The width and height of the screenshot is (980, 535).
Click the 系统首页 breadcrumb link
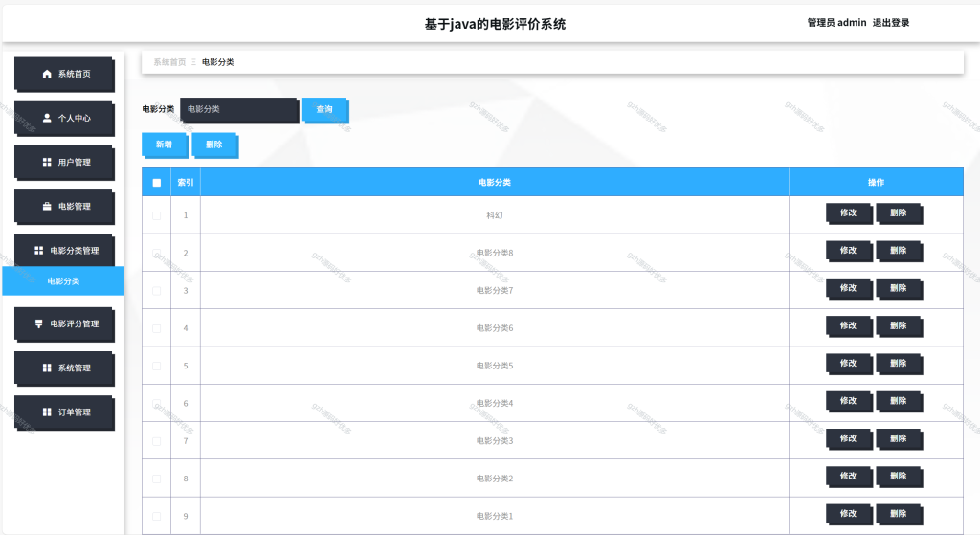pos(169,62)
